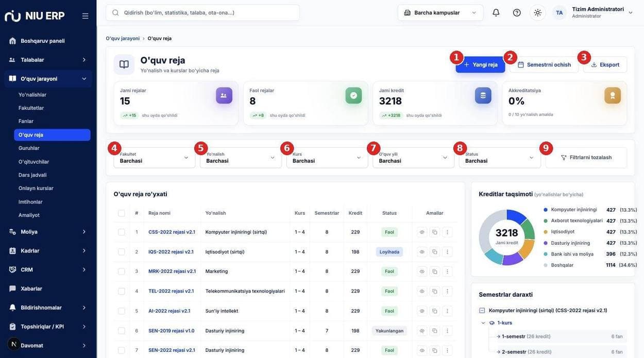Tick the MRK-2022 rejasi row checkbox
The width and height of the screenshot is (644, 358).
(x=122, y=271)
